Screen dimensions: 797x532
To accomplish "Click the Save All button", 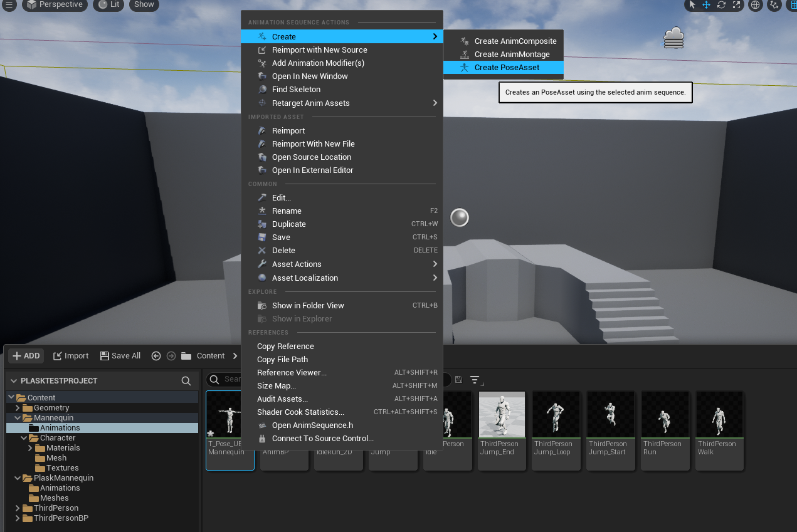I will click(120, 356).
